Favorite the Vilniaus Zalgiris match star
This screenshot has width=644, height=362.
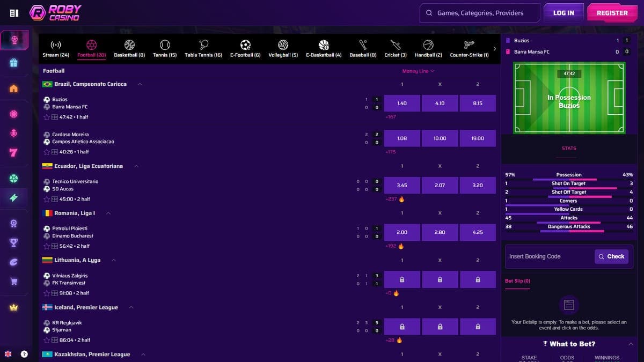coord(47,293)
